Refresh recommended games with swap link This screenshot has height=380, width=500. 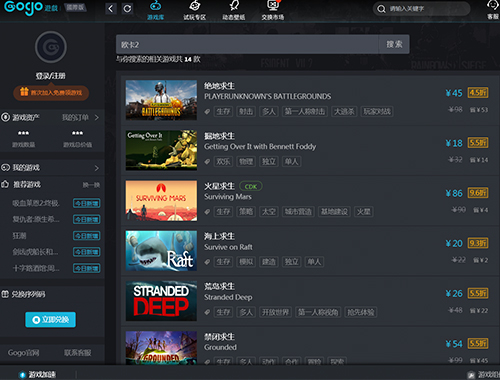coord(91,185)
